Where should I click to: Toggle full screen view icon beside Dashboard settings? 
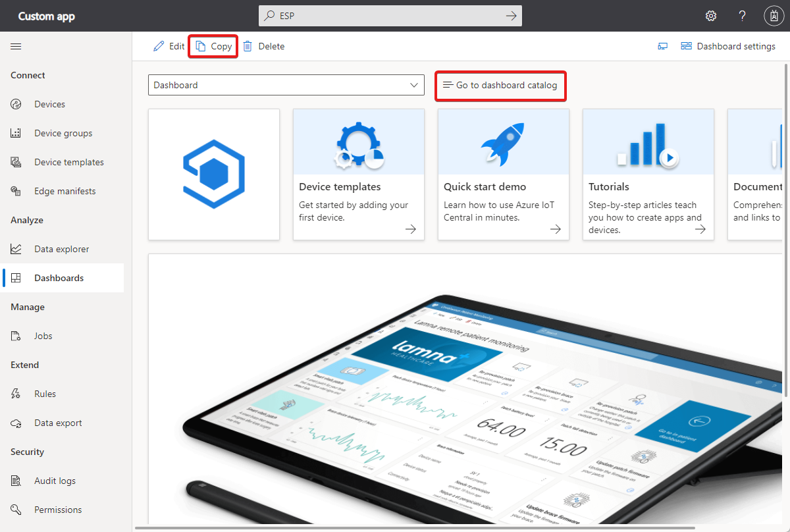[662, 46]
